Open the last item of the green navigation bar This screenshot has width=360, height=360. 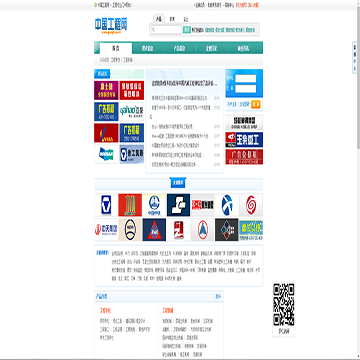tap(243, 48)
